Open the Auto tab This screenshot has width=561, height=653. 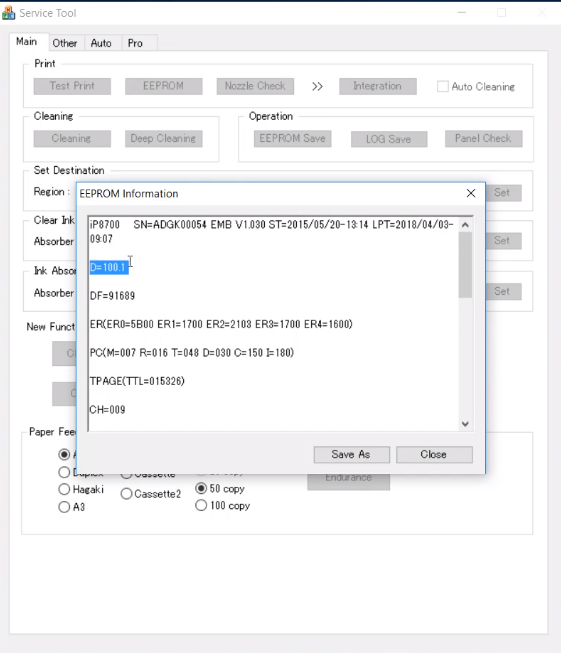click(x=101, y=43)
